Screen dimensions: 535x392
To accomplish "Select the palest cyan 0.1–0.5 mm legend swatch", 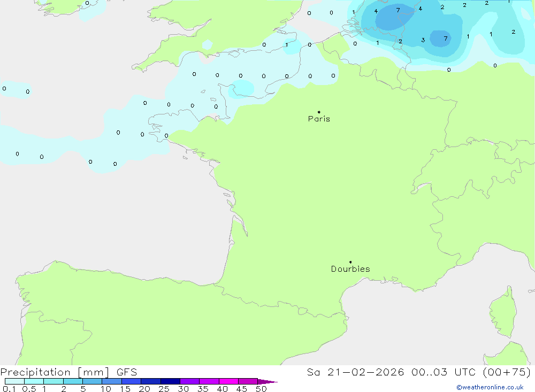I will point(14,381).
